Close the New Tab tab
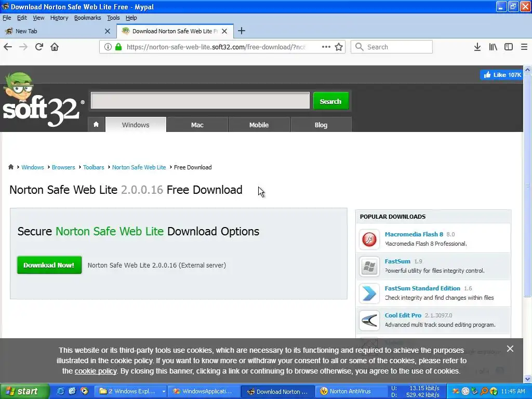Screen dimensions: 532x399 pyautogui.click(x=108, y=31)
